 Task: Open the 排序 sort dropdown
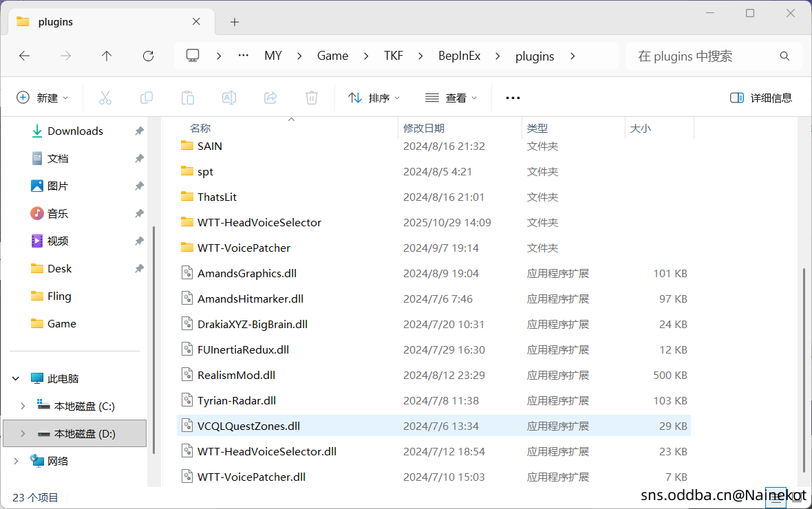(x=374, y=98)
